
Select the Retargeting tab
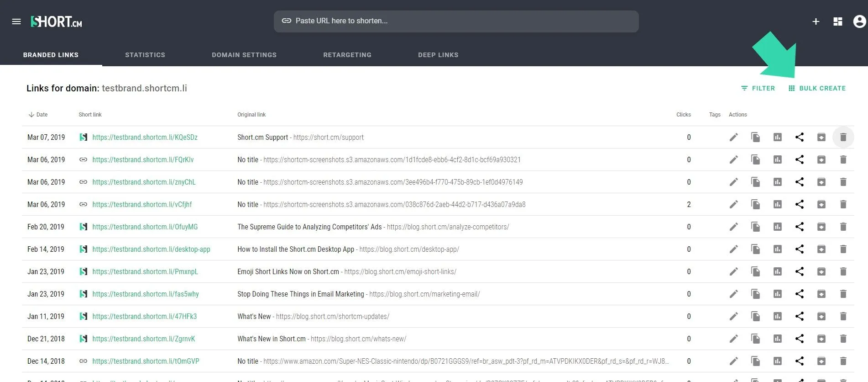tap(347, 55)
